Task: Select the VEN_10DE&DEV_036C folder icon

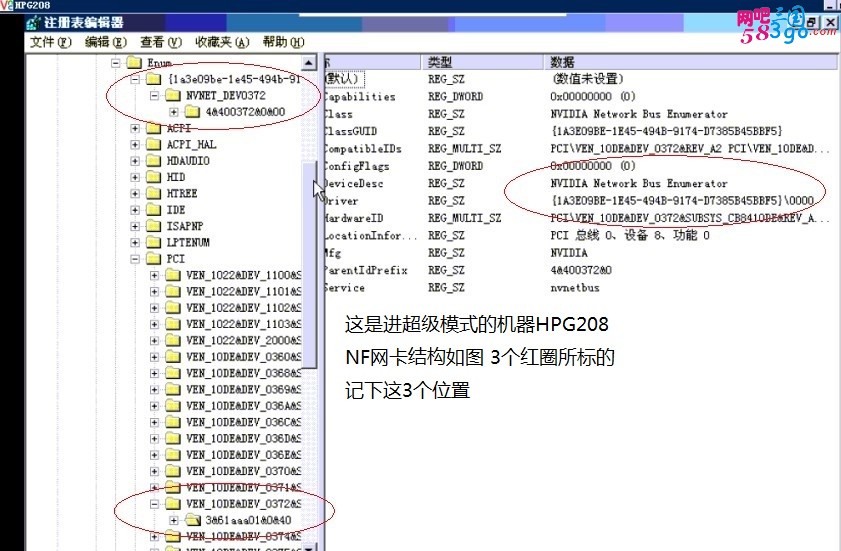Action: pos(173,422)
